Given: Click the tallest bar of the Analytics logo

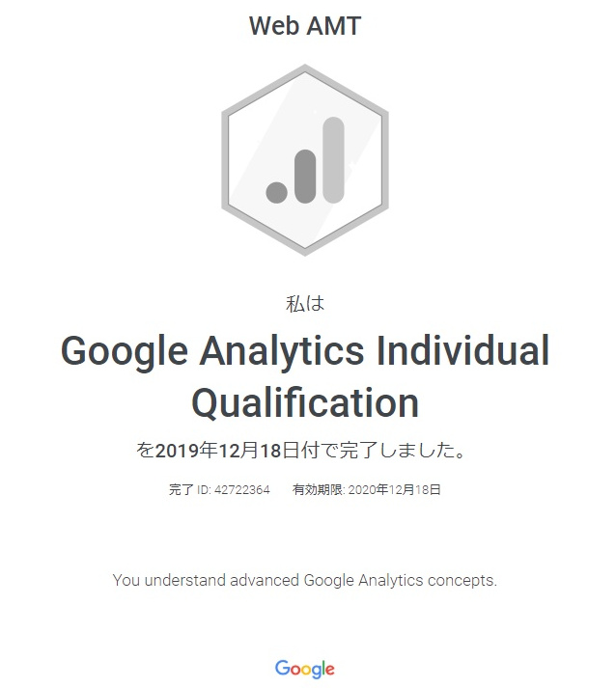Looking at the screenshot, I should point(334,160).
